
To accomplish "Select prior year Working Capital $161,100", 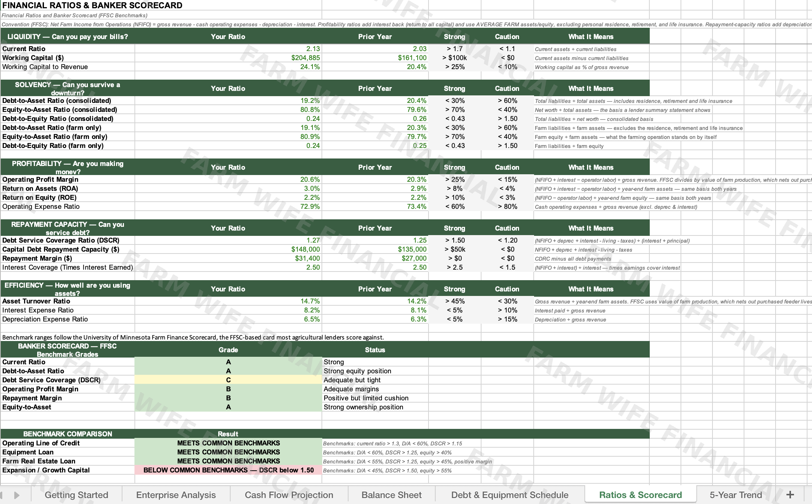I will coord(375,58).
